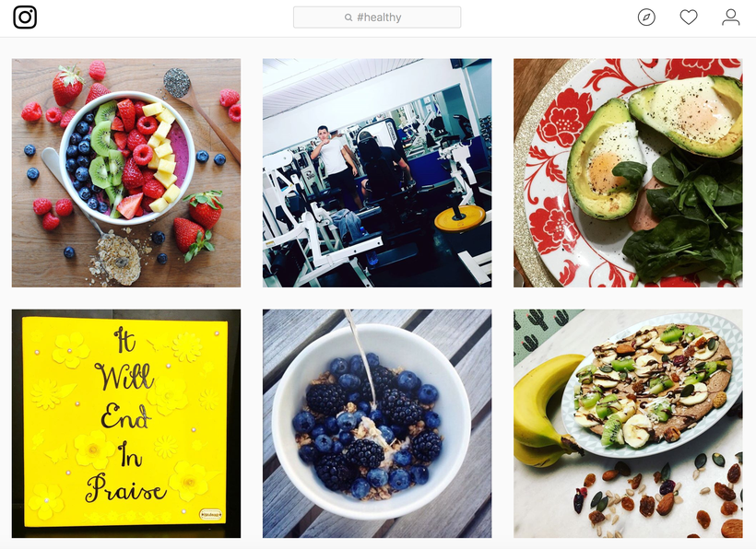The height and width of the screenshot is (549, 756).
Task: Open the yellow "It Will End In Praise" post
Action: [x=126, y=424]
